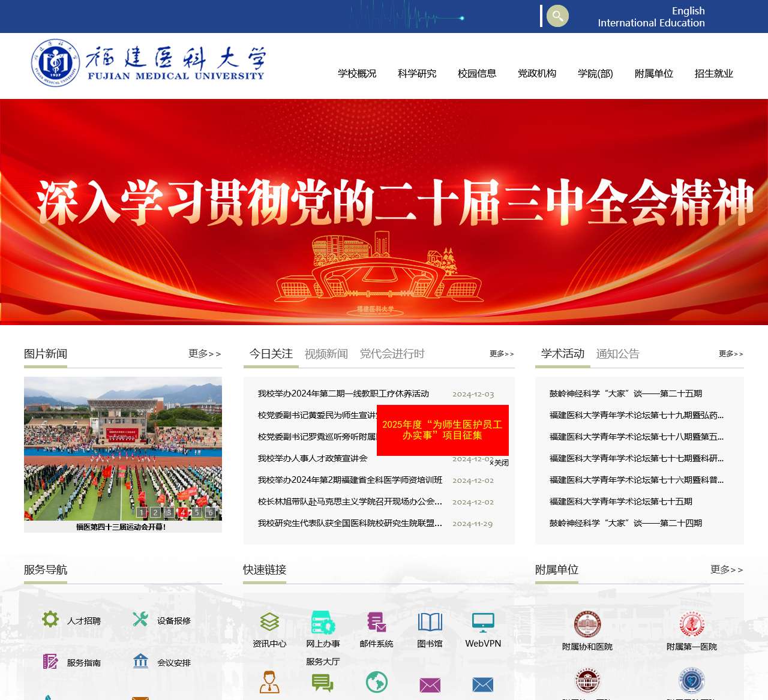Show slide 2 in photo news carousel

pyautogui.click(x=155, y=512)
